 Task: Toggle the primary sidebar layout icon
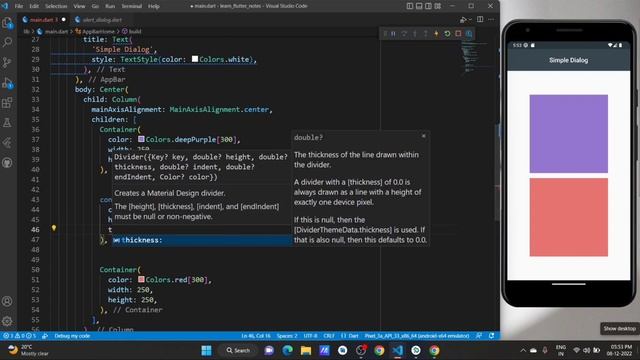point(410,6)
